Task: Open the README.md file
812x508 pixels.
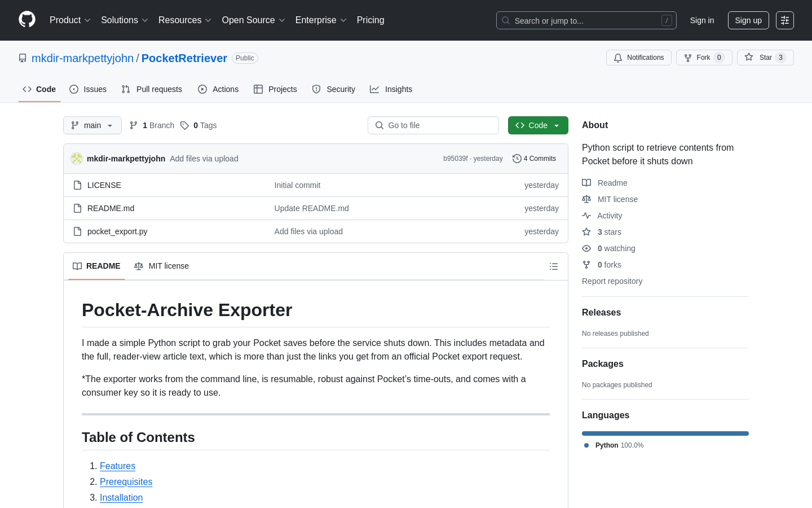Action: [111, 208]
